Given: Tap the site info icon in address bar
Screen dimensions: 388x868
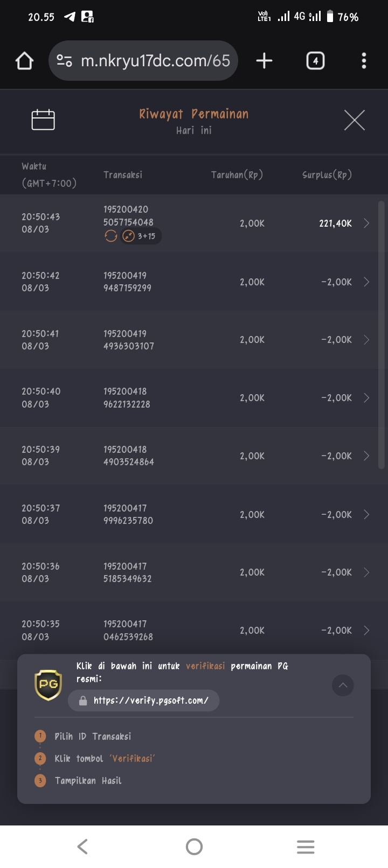Looking at the screenshot, I should click(65, 61).
